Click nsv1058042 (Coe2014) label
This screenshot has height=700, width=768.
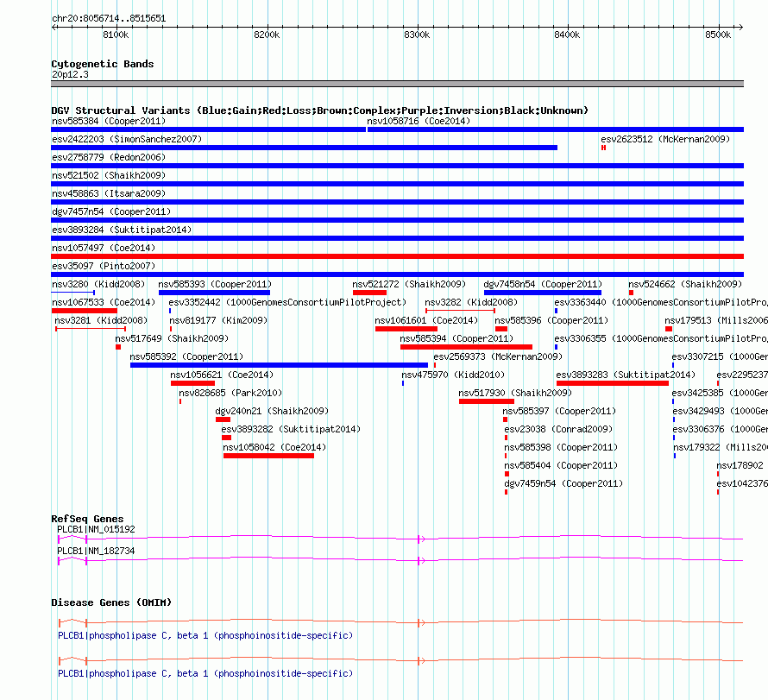click(x=274, y=447)
